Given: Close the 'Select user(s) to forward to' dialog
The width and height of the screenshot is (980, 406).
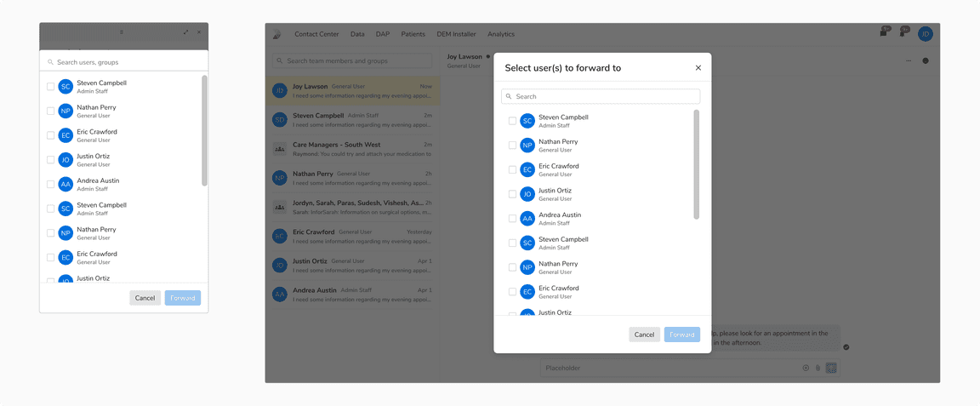Looking at the screenshot, I should tap(698, 67).
